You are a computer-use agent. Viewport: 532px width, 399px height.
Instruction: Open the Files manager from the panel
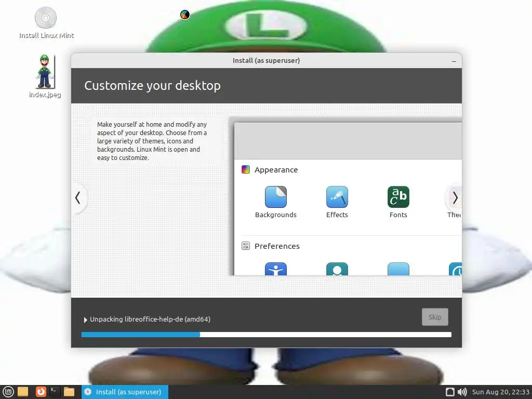pyautogui.click(x=69, y=392)
